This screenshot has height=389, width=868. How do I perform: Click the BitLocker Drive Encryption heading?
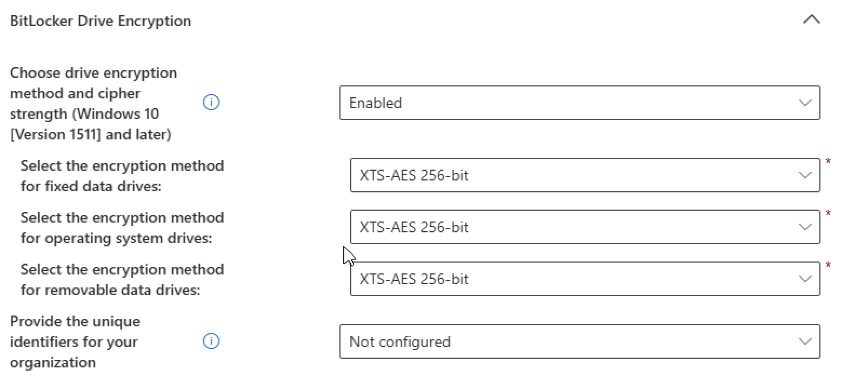(101, 21)
